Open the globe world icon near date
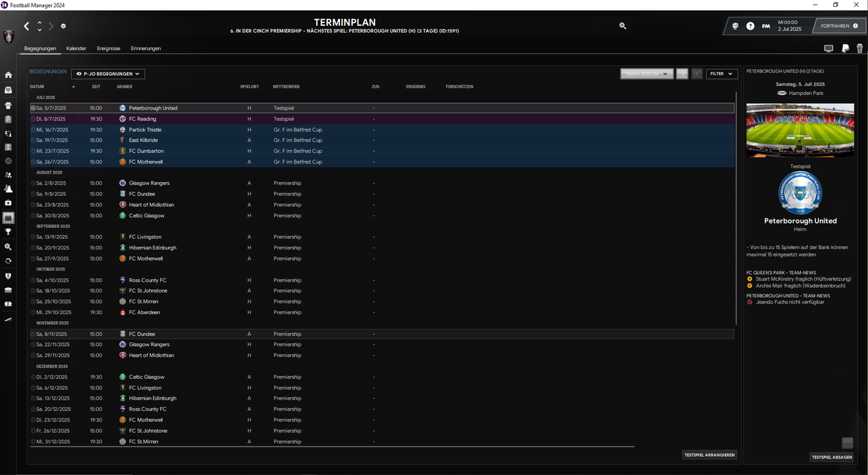Viewport: 868px width, 475px height. click(x=735, y=26)
